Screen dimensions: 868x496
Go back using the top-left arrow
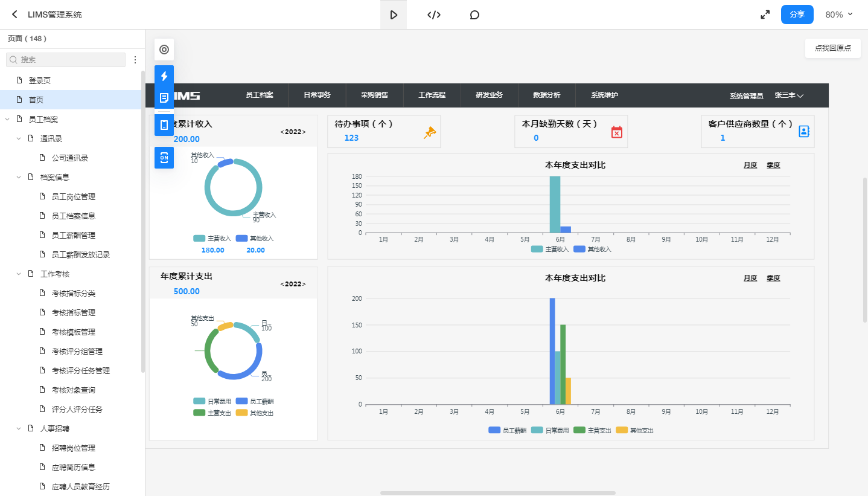(x=14, y=14)
